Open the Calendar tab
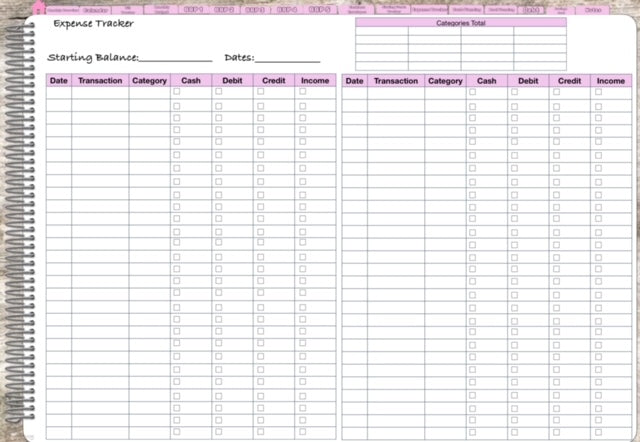Viewport: 640px width, 442px height. 97,9
